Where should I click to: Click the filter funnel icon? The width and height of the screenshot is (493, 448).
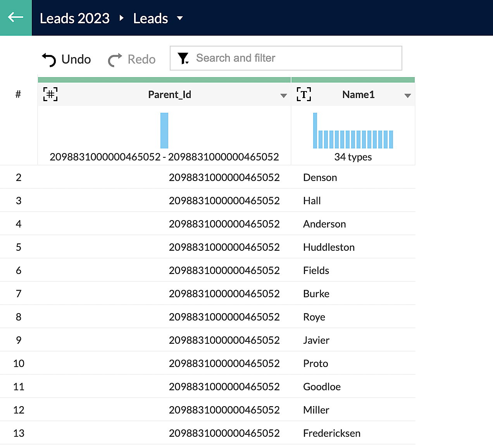pos(183,59)
